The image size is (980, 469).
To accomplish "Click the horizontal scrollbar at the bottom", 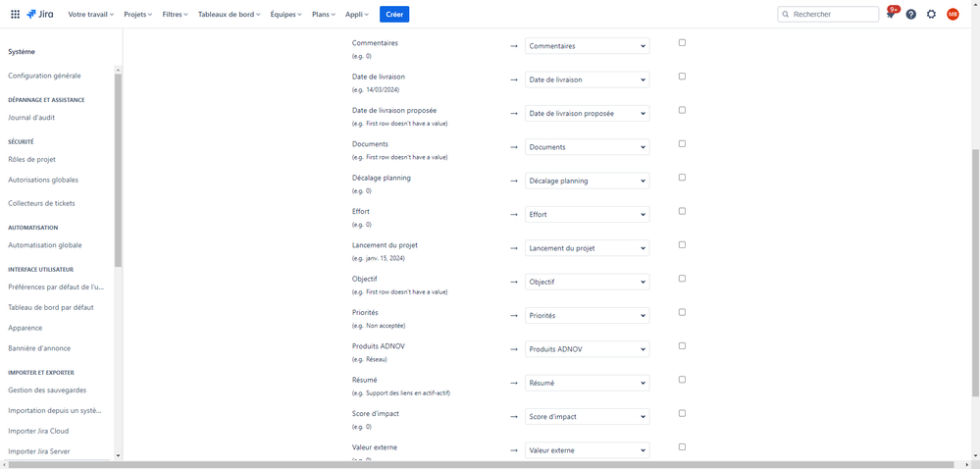I will coord(482,465).
